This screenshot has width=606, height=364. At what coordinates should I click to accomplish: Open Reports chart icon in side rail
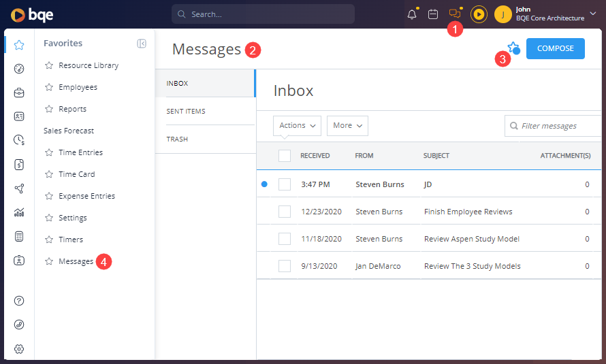(19, 212)
